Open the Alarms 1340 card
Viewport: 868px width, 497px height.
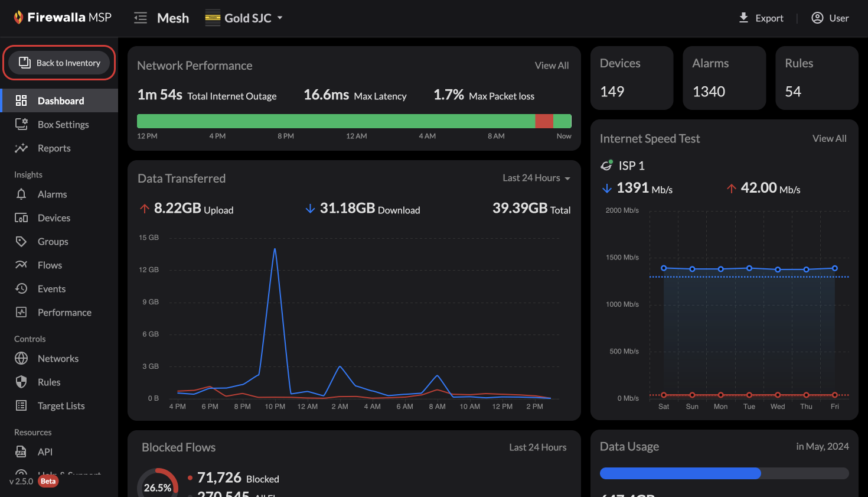click(x=724, y=78)
